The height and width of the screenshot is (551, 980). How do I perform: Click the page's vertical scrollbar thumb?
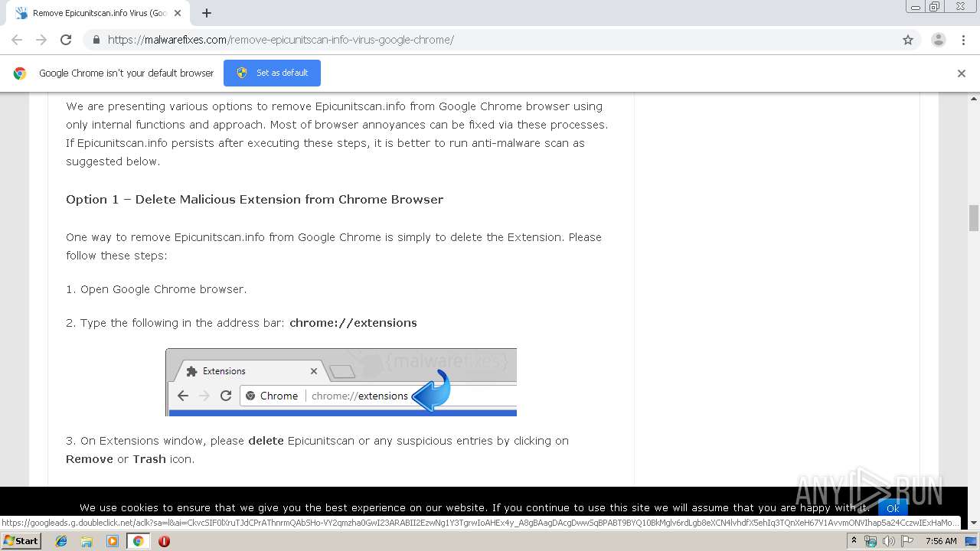[x=974, y=218]
